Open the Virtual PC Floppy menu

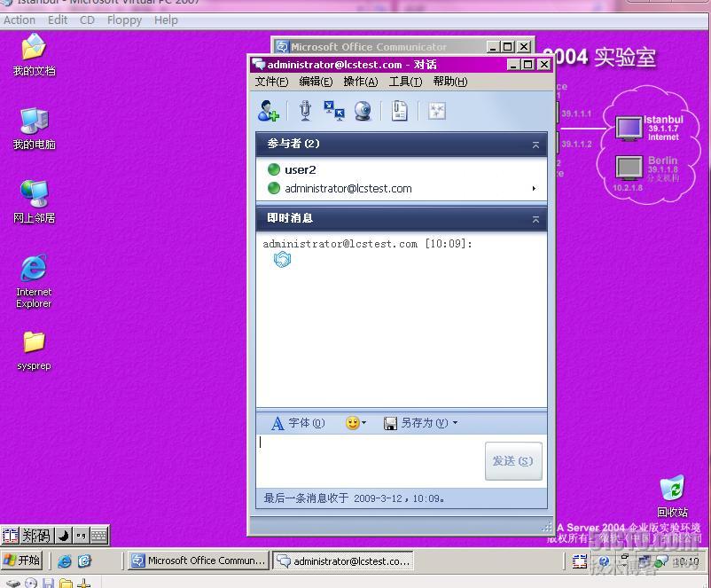click(124, 20)
